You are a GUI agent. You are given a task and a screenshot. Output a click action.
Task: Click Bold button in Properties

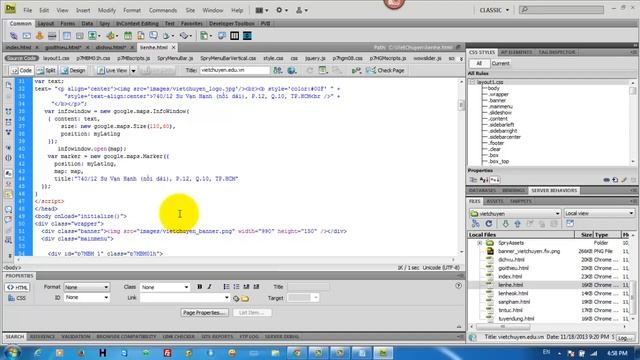[x=200, y=287]
